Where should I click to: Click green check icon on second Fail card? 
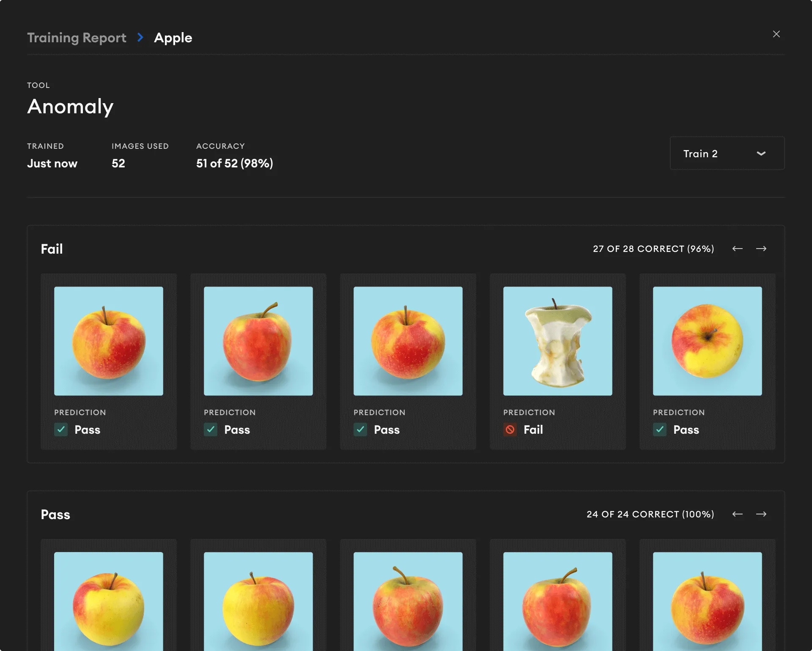pyautogui.click(x=211, y=430)
